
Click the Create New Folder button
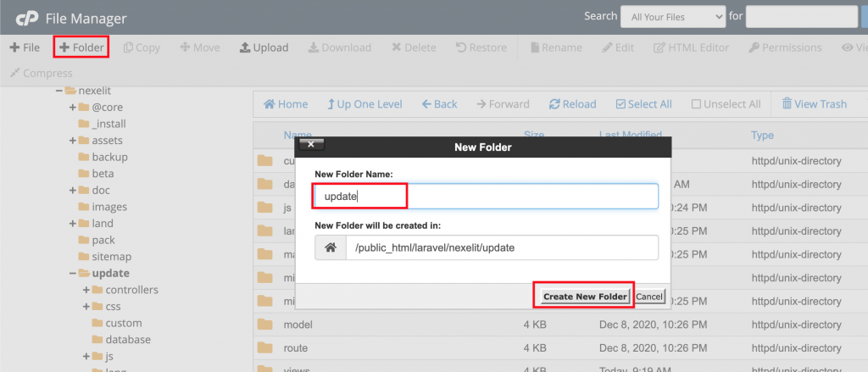[x=586, y=297]
